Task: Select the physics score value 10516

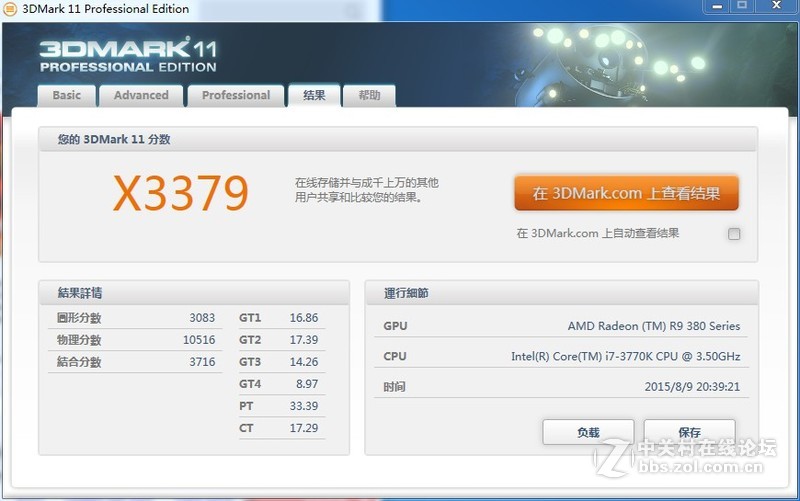Action: point(199,340)
